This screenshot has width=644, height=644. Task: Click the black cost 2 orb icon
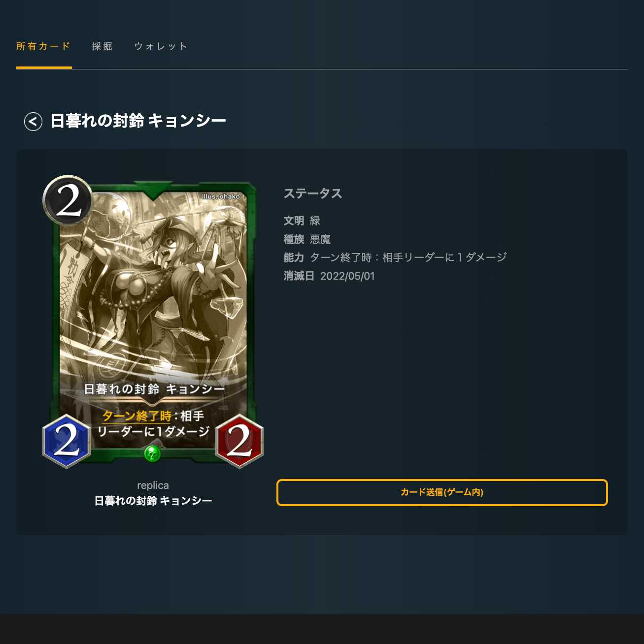pyautogui.click(x=68, y=200)
